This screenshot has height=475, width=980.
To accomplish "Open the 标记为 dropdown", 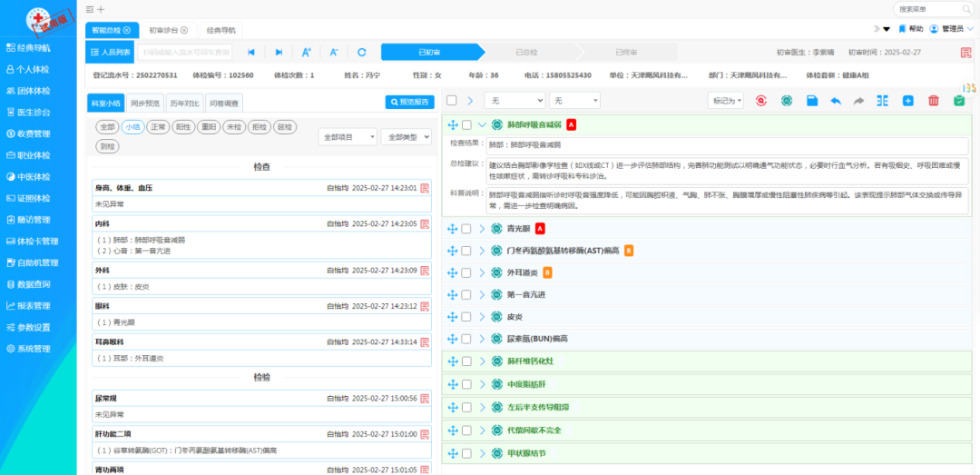I will (x=727, y=100).
